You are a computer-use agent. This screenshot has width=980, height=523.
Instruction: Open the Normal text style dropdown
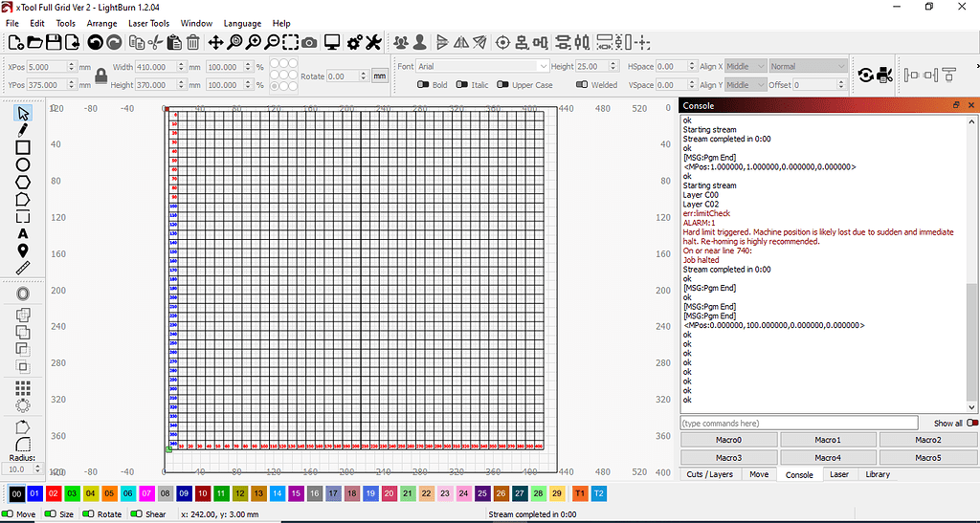808,67
